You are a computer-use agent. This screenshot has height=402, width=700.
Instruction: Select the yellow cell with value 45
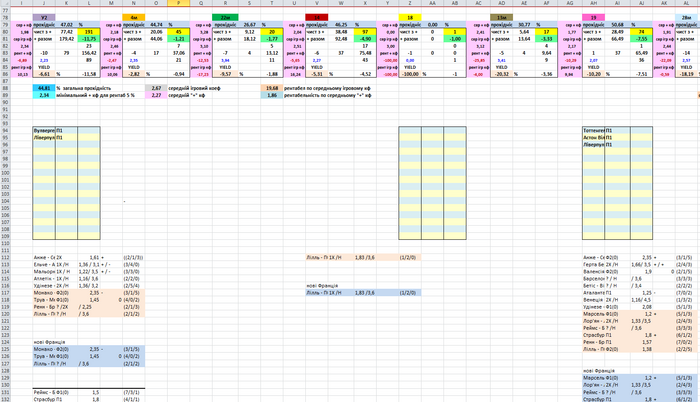click(179, 32)
